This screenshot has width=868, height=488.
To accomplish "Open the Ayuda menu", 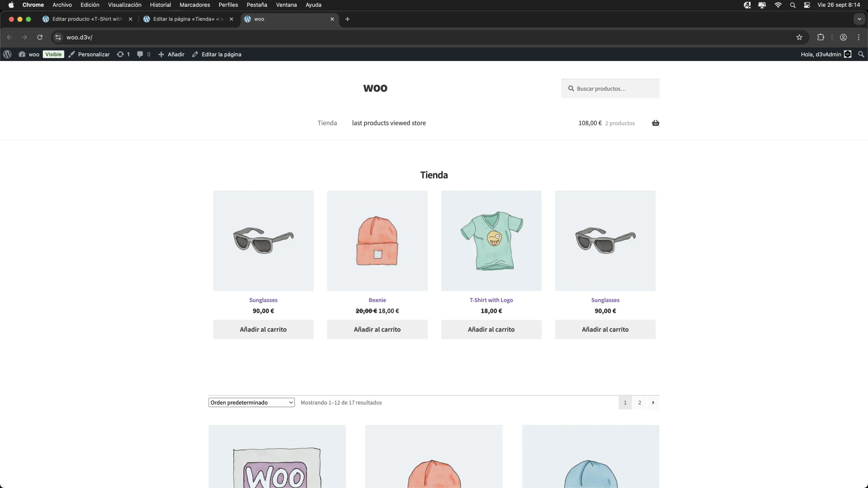I will (313, 5).
